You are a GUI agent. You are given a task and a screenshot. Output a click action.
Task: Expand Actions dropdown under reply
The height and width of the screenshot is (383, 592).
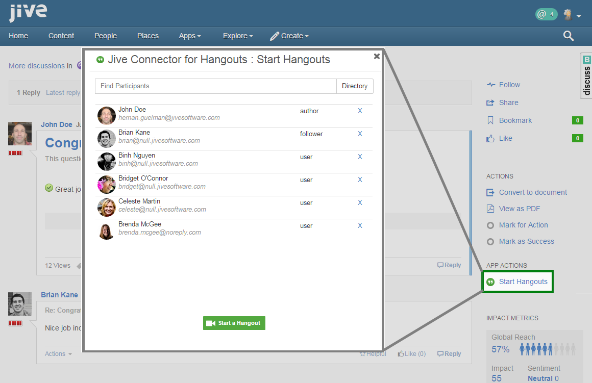(x=58, y=354)
